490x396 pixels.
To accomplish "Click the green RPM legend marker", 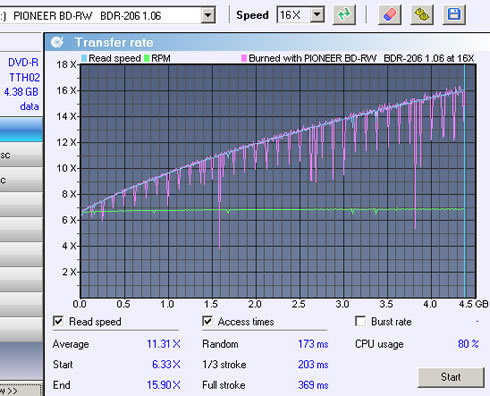I will (x=146, y=58).
